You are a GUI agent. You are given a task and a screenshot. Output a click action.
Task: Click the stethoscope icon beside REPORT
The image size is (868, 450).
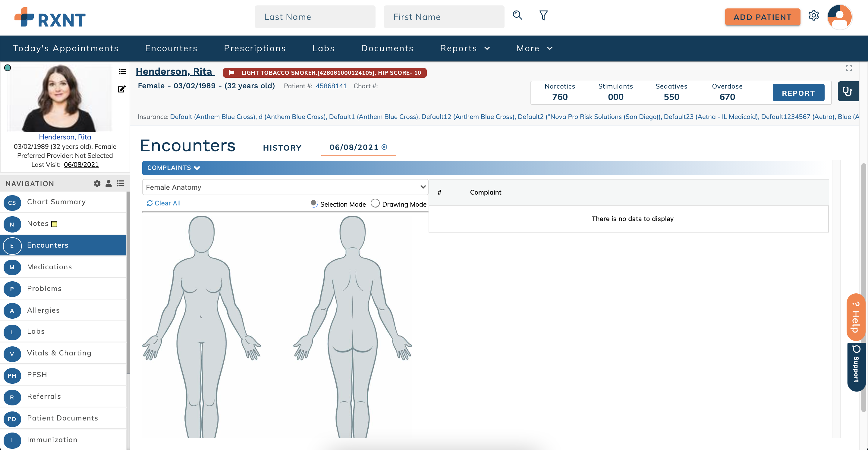[x=848, y=91]
